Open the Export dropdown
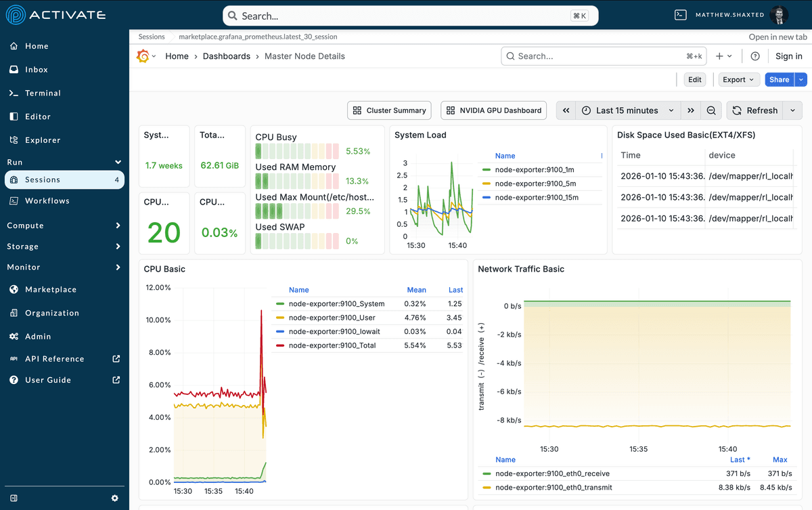 coord(738,79)
